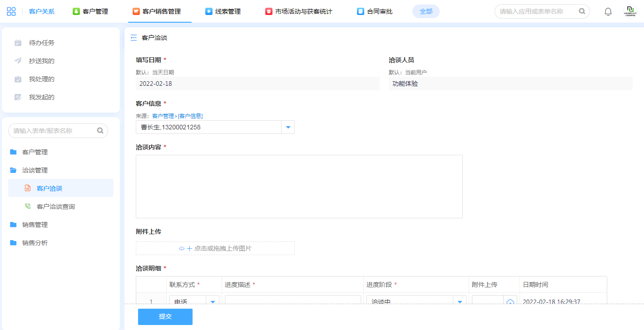Image resolution: width=644 pixels, height=330 pixels.
Task: Collapse the 洽谈管理 folder
Action: pos(35,170)
